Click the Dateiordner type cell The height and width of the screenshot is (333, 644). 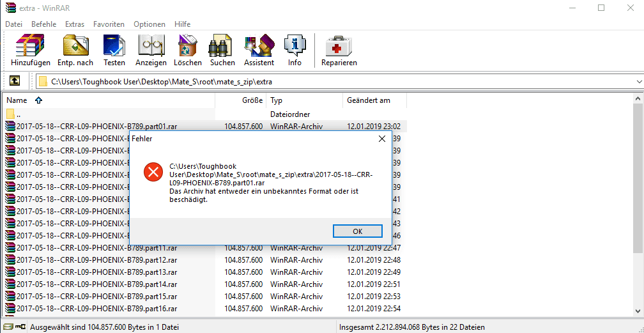pyautogui.click(x=290, y=114)
